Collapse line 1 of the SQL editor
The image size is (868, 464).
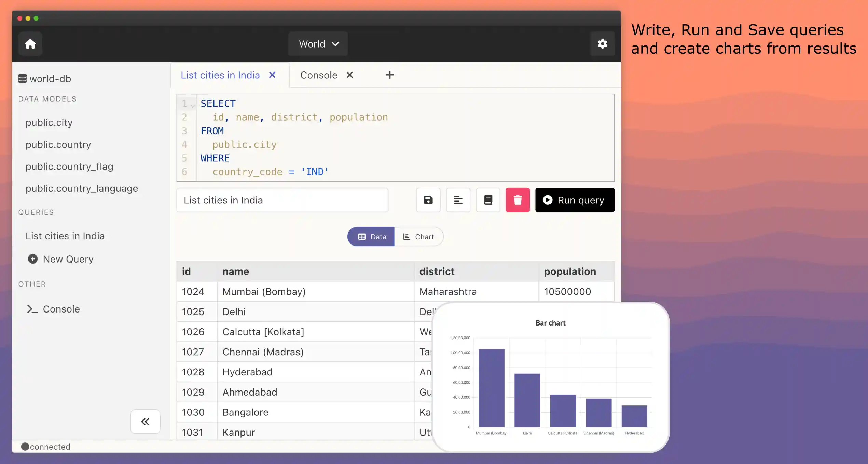pos(192,105)
